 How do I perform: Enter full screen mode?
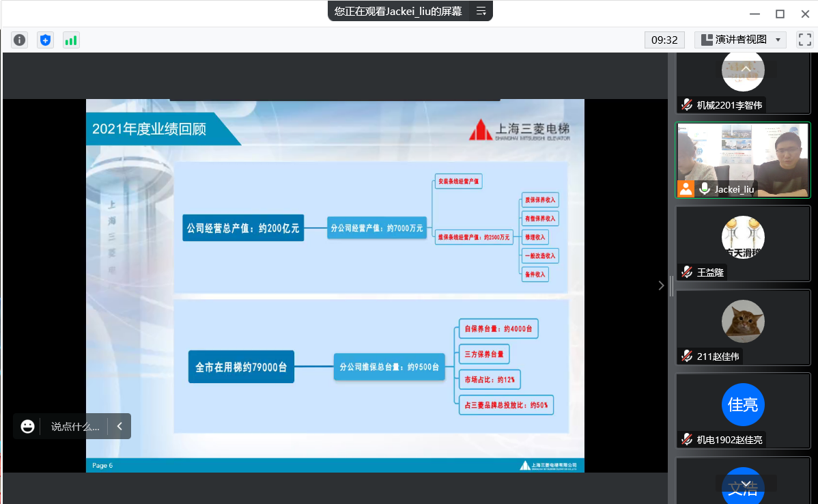(x=805, y=40)
